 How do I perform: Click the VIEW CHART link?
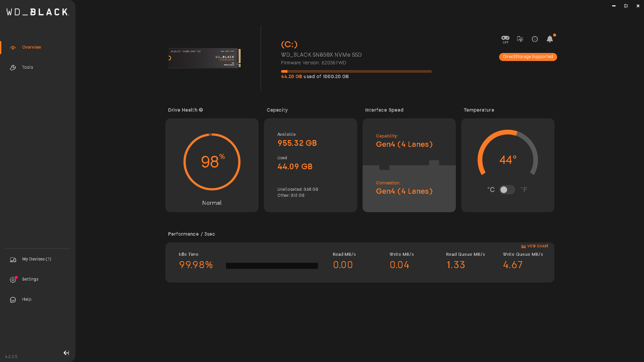click(x=535, y=246)
